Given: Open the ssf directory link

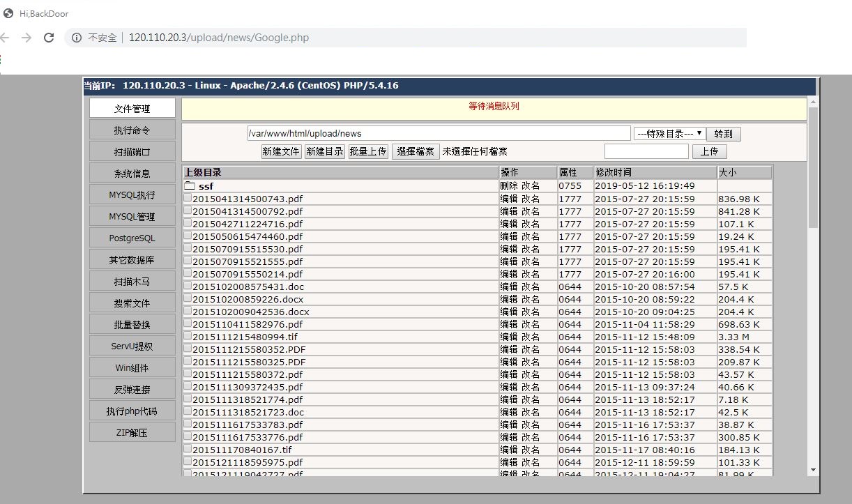Looking at the screenshot, I should click(x=206, y=186).
